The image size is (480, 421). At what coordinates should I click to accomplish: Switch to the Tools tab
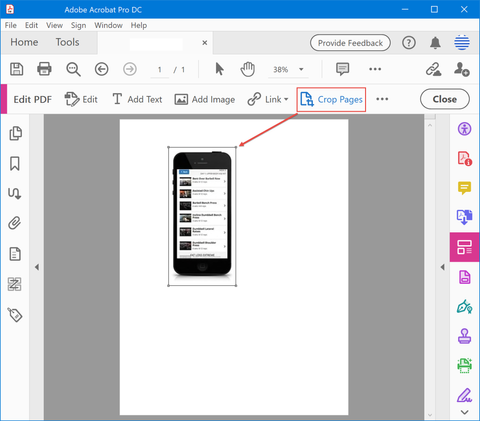pos(67,42)
